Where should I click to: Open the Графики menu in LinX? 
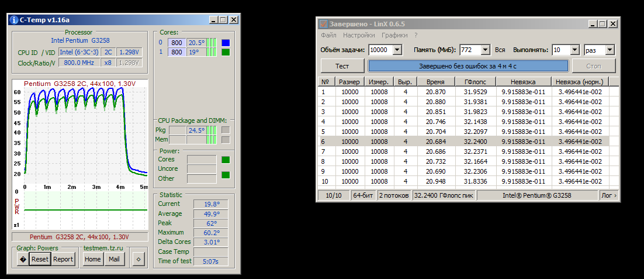[394, 35]
